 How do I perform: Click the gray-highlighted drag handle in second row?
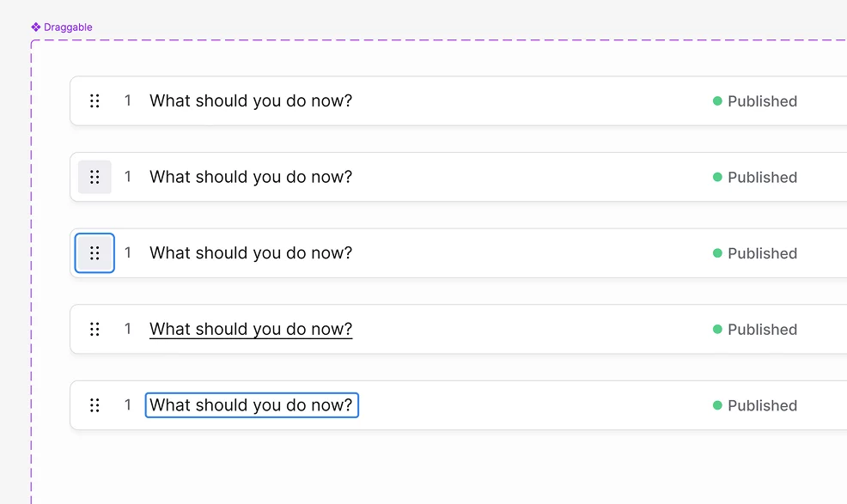coord(94,177)
